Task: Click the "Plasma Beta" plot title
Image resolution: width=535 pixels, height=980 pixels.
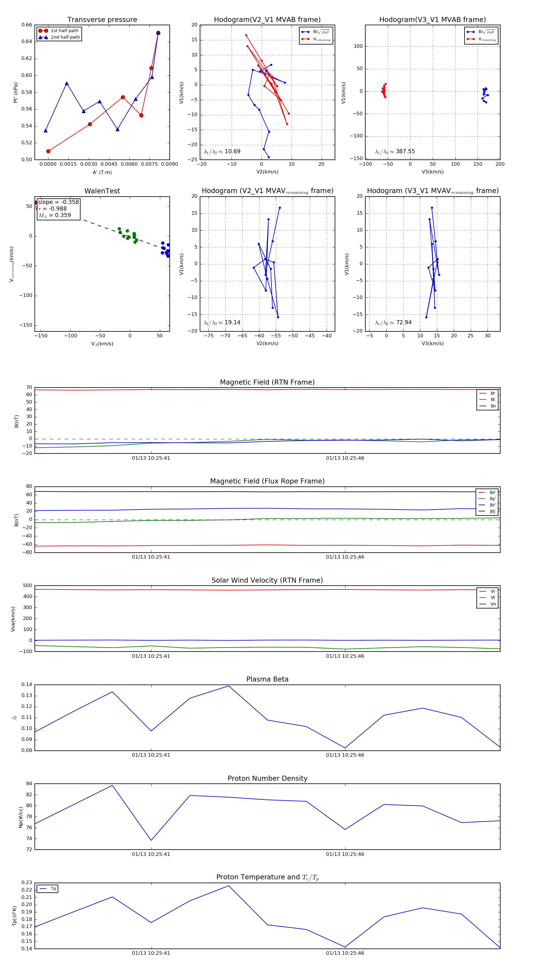Action: click(x=267, y=679)
